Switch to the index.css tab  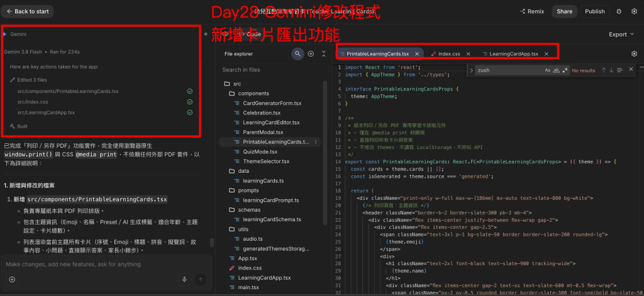pyautogui.click(x=449, y=54)
